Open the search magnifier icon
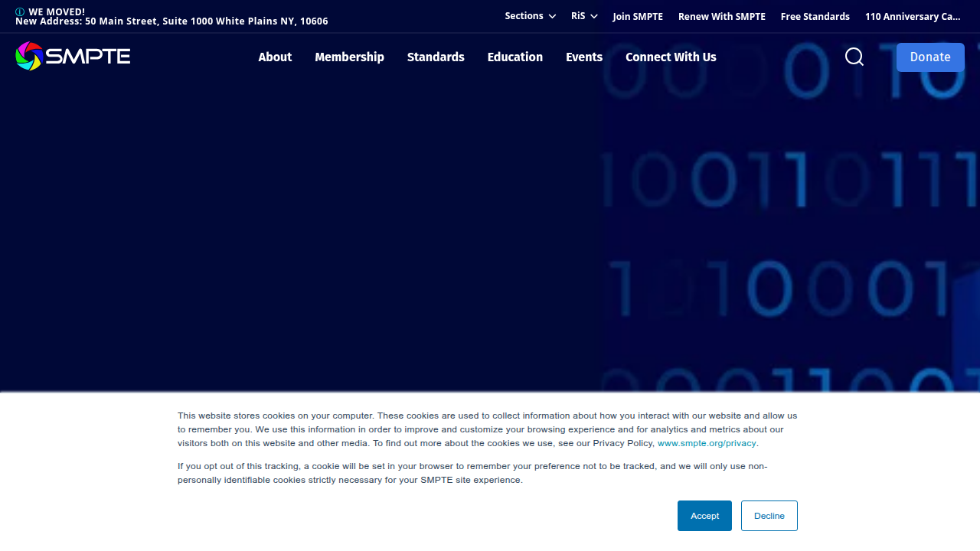The height and width of the screenshot is (551, 980). point(854,57)
